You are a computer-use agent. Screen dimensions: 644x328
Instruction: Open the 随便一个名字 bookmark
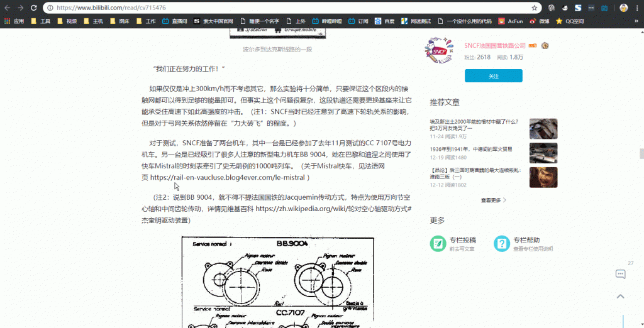coord(260,21)
